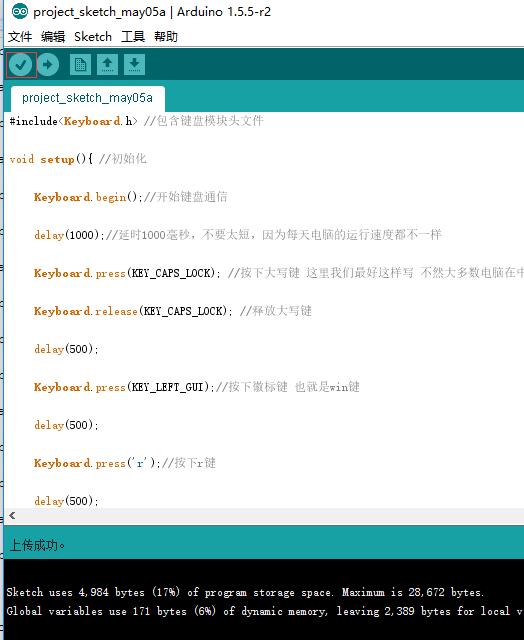Upload sketch with the arrow button

(48, 64)
